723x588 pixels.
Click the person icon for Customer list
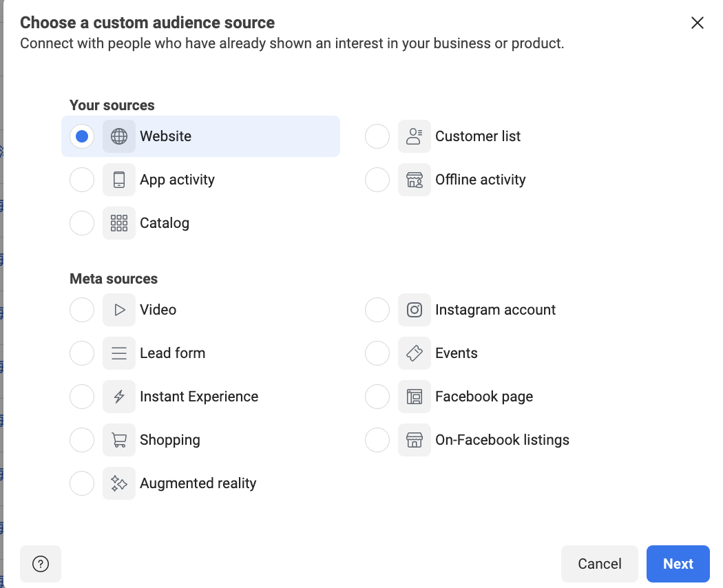(415, 136)
